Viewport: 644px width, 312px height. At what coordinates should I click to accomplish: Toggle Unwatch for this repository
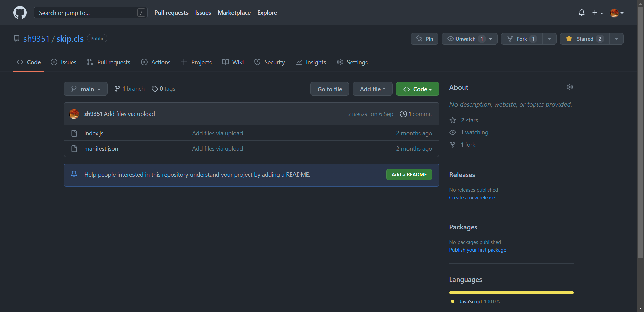(465, 39)
